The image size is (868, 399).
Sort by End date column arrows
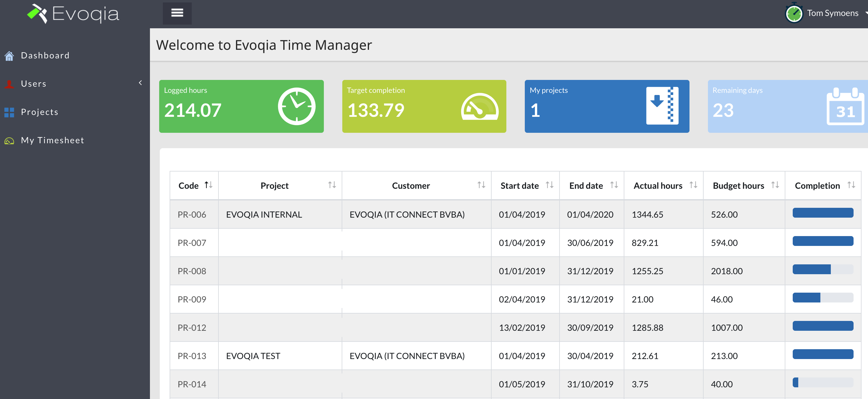click(614, 185)
